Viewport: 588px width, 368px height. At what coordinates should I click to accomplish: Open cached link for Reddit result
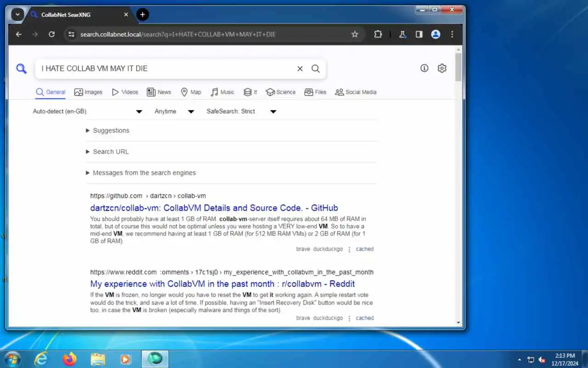pyautogui.click(x=365, y=318)
